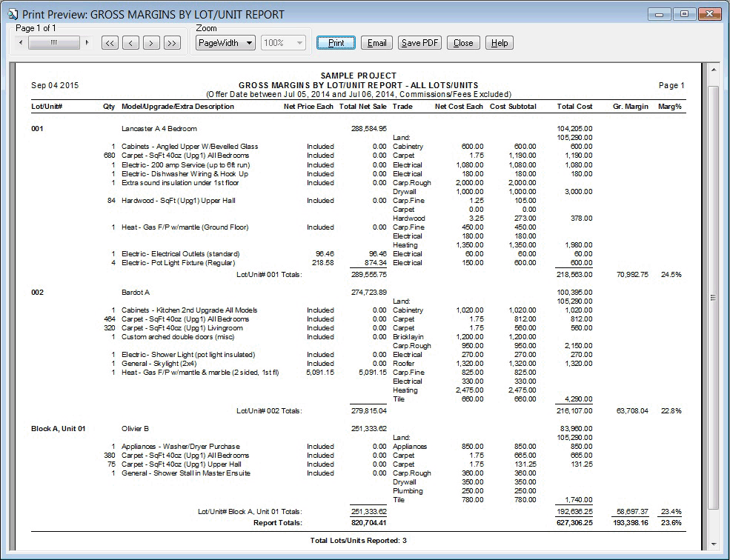Click Appliances - Washer/Dryer Purchase row

point(181,447)
